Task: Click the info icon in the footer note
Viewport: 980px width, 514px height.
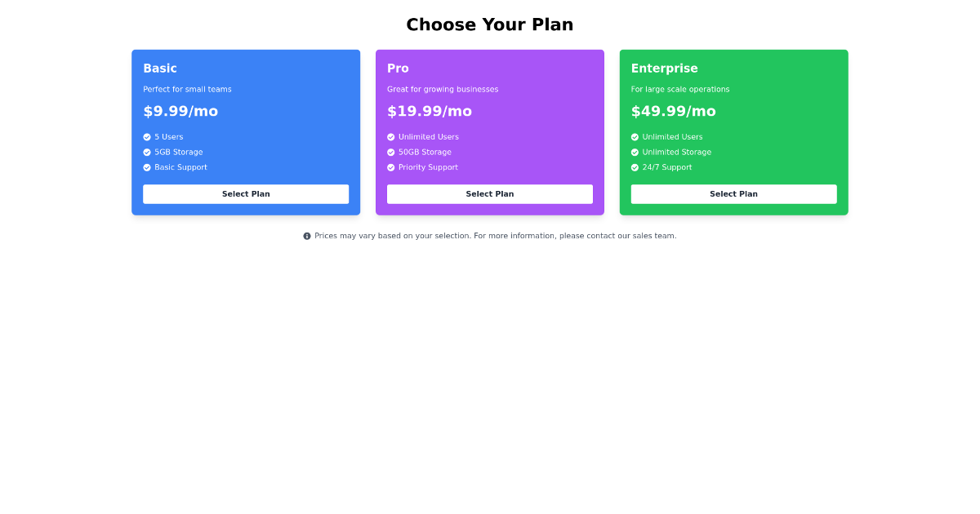Action: [306, 235]
